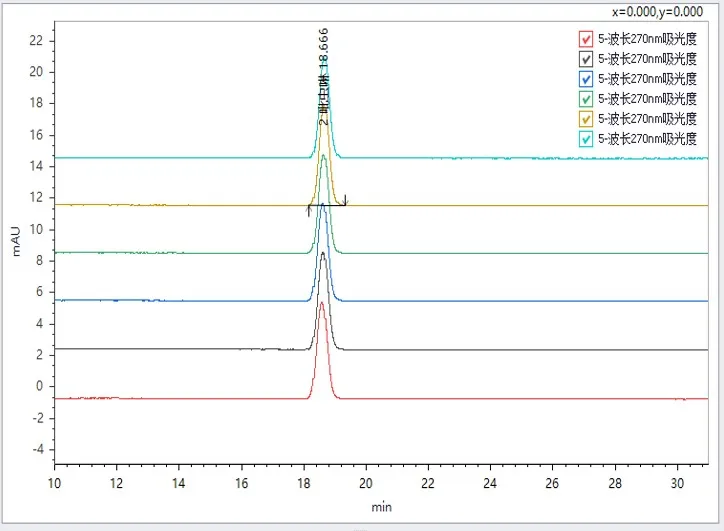Viewport: 724px width, 531px height.
Task: Click the black chromatogram peak apex
Action: click(322, 253)
